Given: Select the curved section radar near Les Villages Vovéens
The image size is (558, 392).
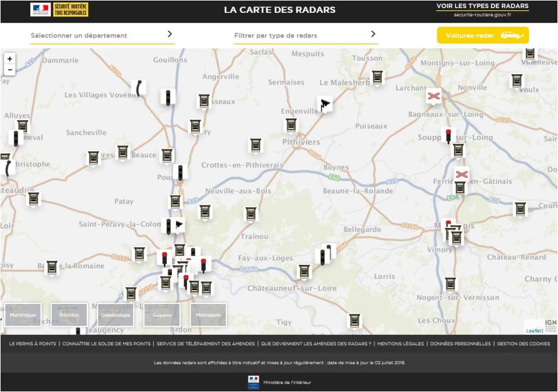Looking at the screenshot, I should pyautogui.click(x=138, y=87).
